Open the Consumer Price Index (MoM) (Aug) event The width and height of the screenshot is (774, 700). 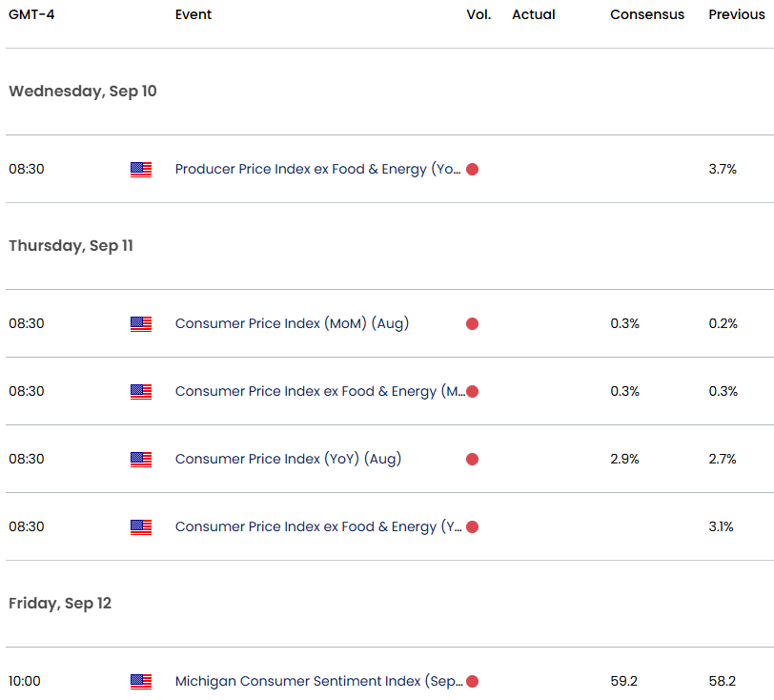292,324
